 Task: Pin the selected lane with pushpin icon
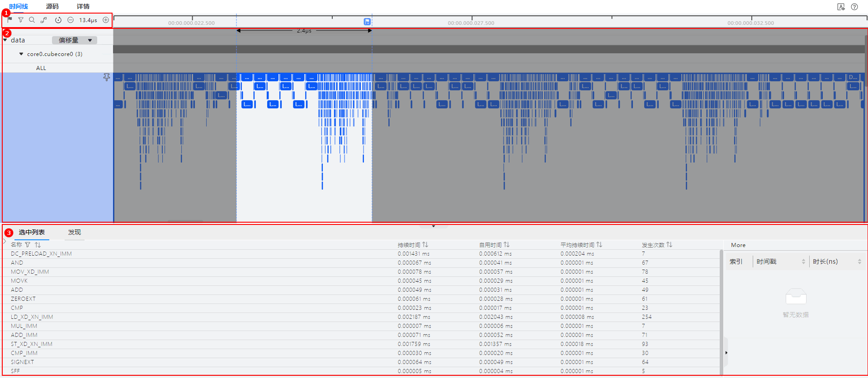point(107,77)
